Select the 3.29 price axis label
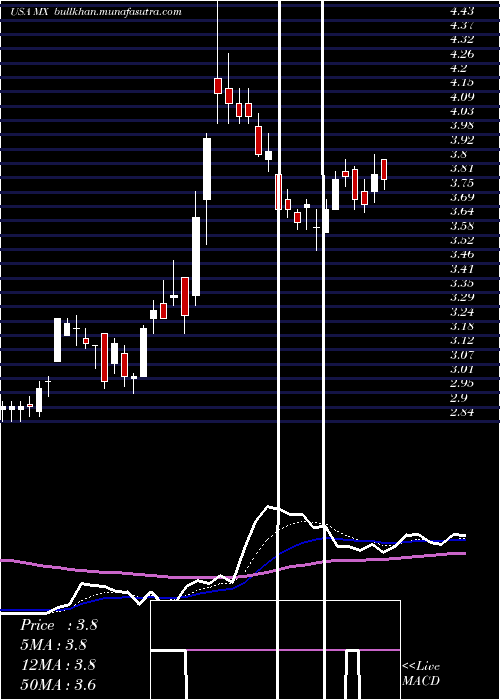The height and width of the screenshot is (700, 500). pos(462,298)
